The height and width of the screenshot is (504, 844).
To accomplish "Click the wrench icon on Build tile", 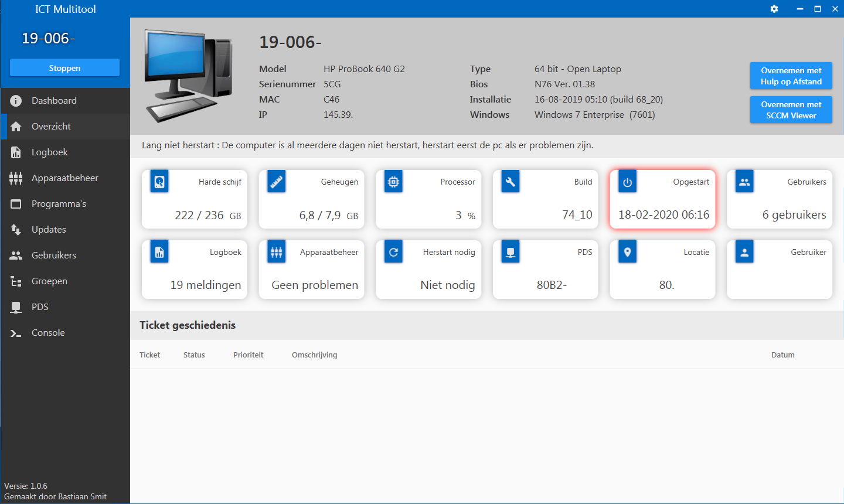I will 511,182.
